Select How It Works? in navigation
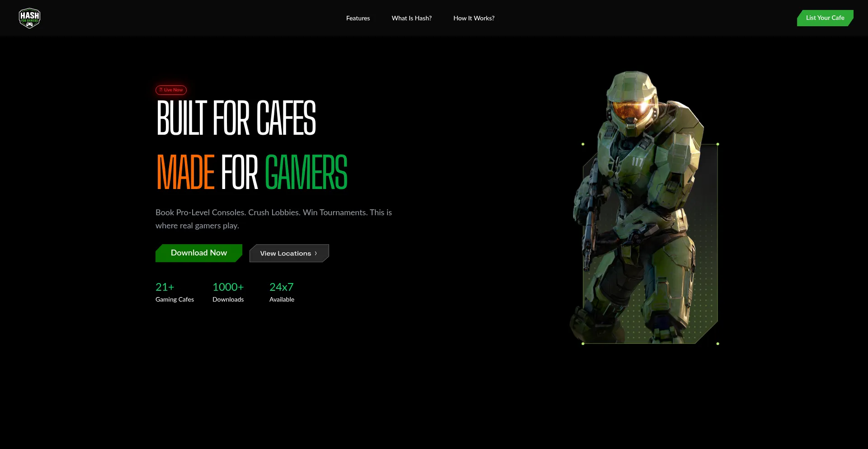This screenshot has width=868, height=449. pyautogui.click(x=474, y=18)
